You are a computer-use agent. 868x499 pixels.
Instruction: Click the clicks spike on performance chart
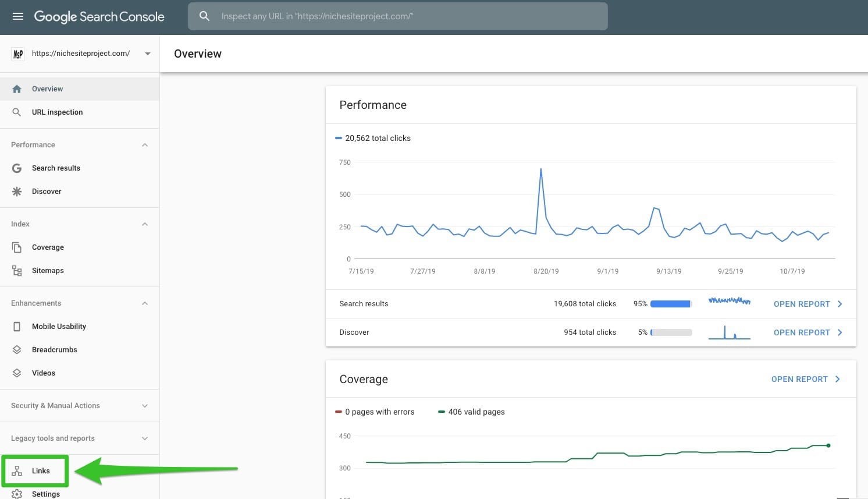541,169
